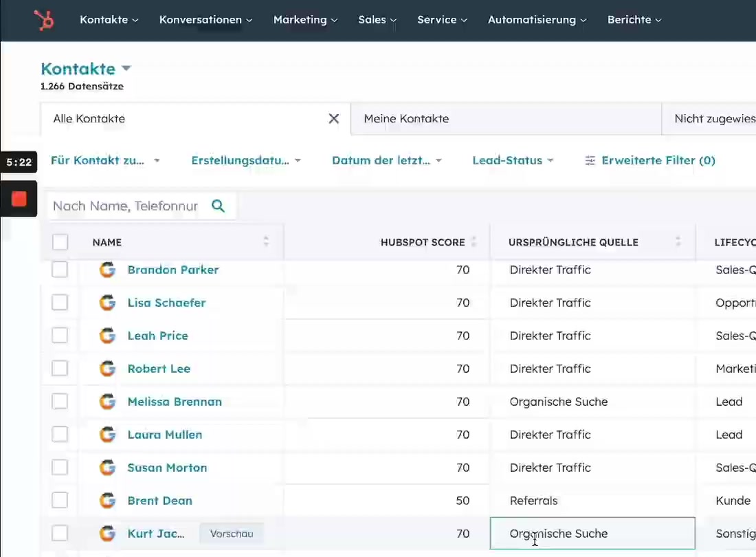This screenshot has width=756, height=557.
Task: Click the search magnifier icon
Action: click(218, 206)
